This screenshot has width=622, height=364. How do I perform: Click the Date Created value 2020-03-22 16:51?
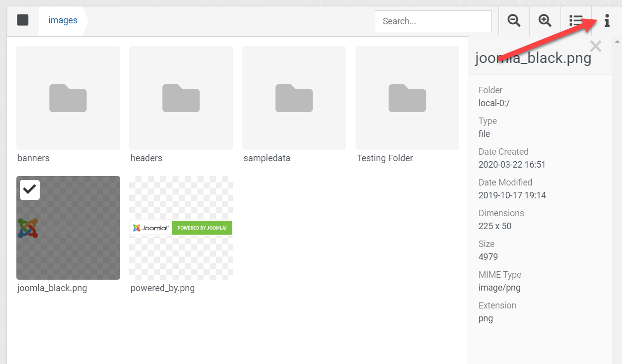(512, 165)
